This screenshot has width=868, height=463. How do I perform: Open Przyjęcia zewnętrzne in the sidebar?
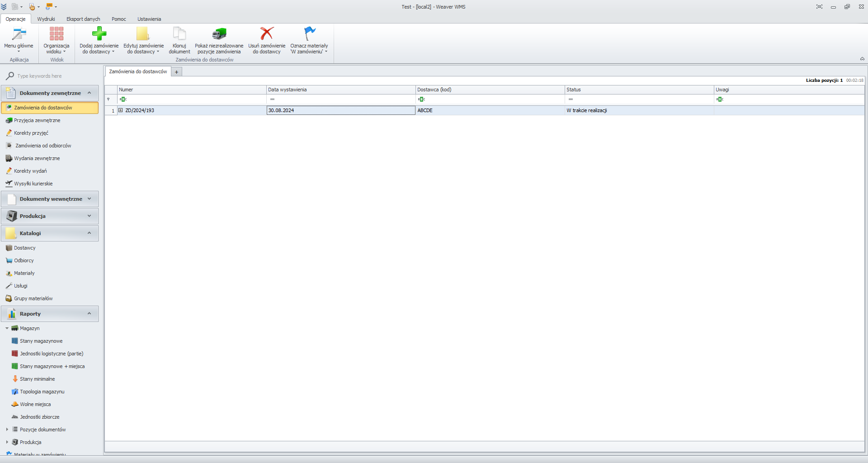[37, 120]
